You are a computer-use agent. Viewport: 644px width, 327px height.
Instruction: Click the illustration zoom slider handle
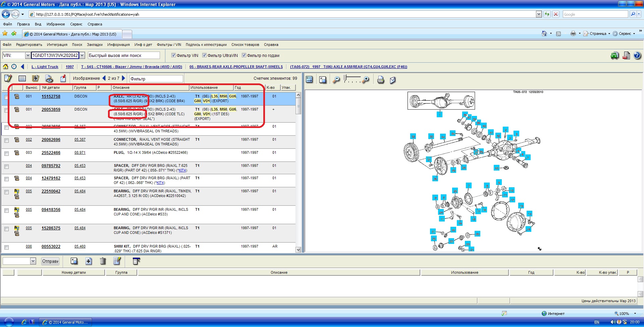345,78
